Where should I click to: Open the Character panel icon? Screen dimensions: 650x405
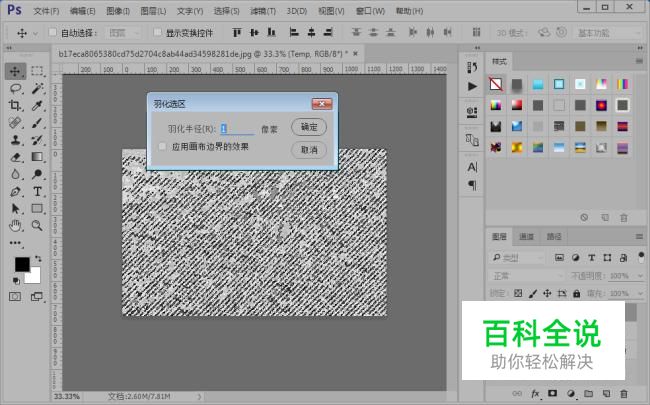[x=472, y=167]
